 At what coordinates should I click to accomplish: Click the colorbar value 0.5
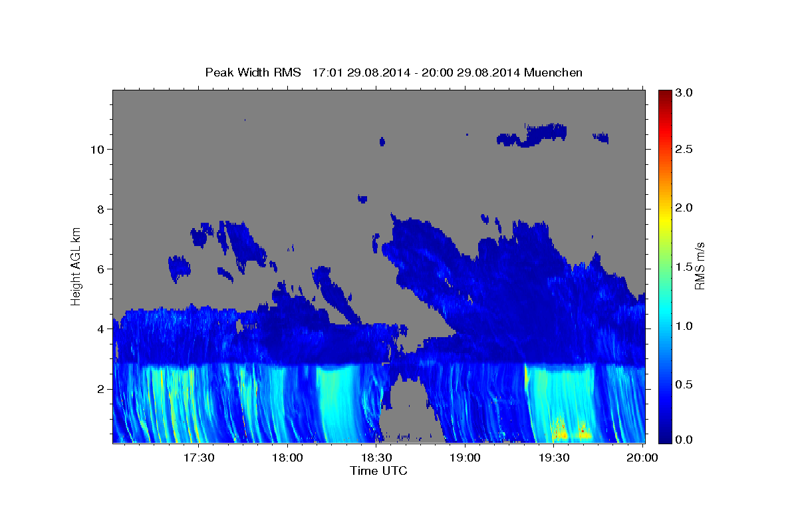(684, 384)
